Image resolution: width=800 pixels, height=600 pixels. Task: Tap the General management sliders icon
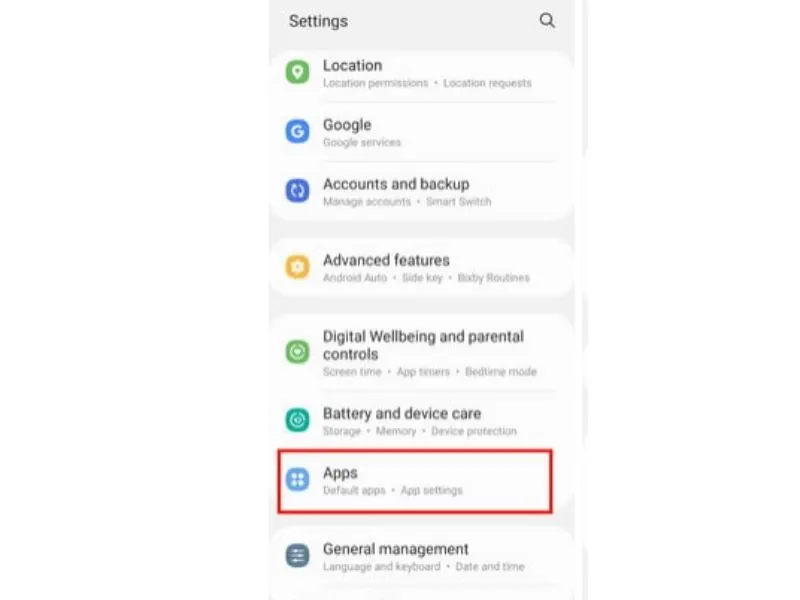click(297, 556)
